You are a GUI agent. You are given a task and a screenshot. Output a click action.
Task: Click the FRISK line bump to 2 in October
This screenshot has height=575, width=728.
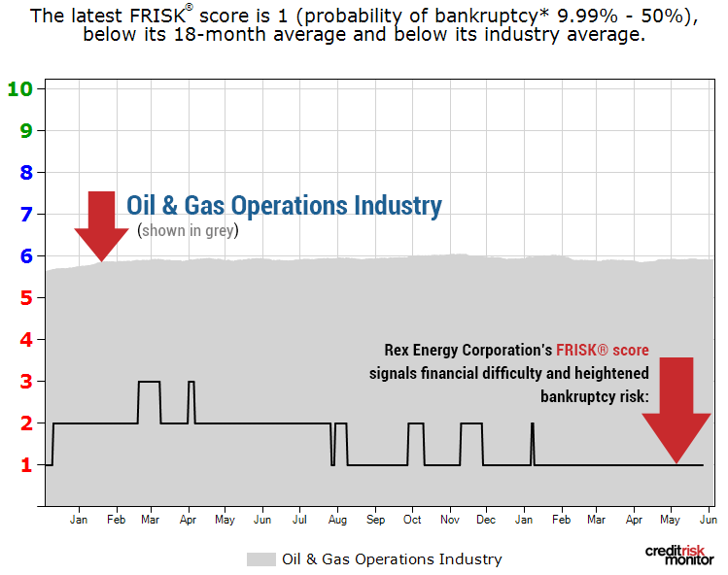pyautogui.click(x=416, y=423)
